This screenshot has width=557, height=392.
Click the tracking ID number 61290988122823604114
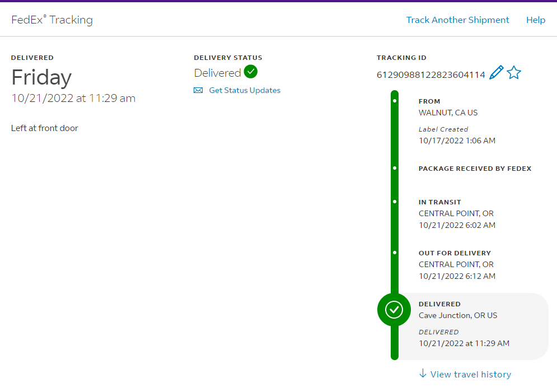click(430, 74)
